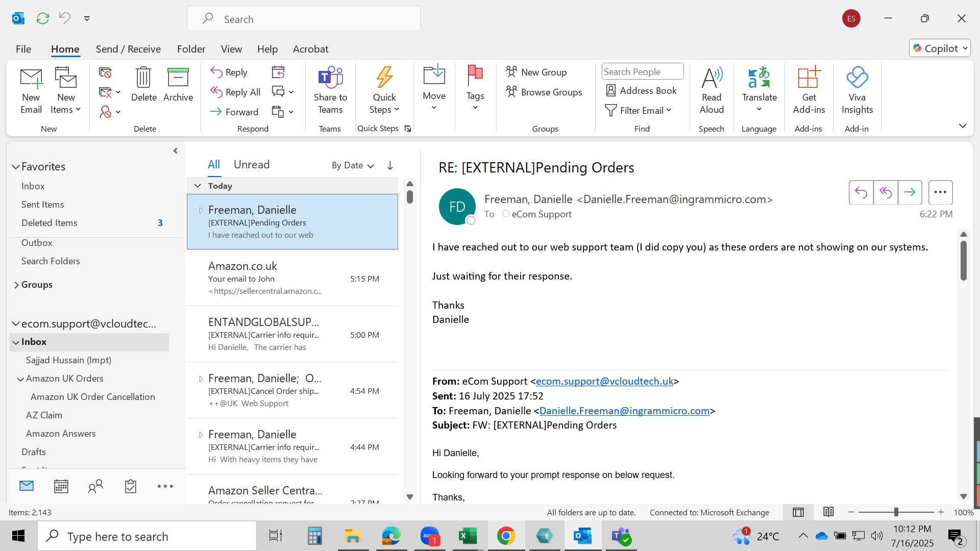This screenshot has height=551, width=980.
Task: Show only Unread messages
Action: coord(252,164)
